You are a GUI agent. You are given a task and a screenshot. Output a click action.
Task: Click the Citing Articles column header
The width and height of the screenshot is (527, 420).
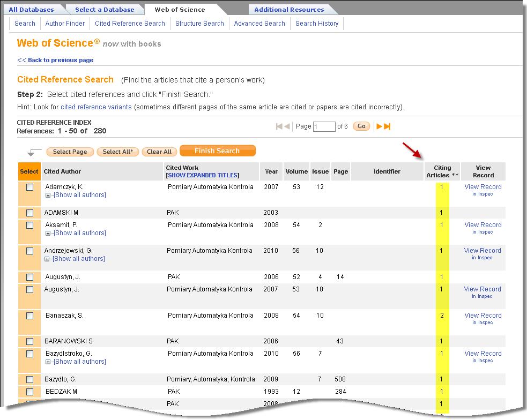(442, 171)
